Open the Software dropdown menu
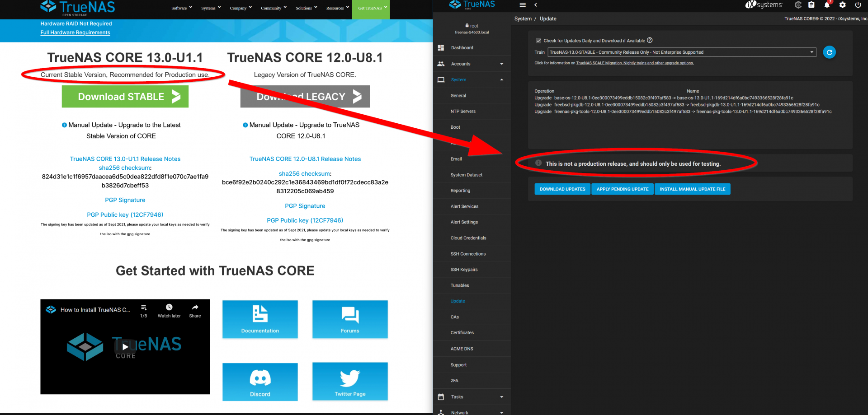This screenshot has height=415, width=868. [x=182, y=8]
